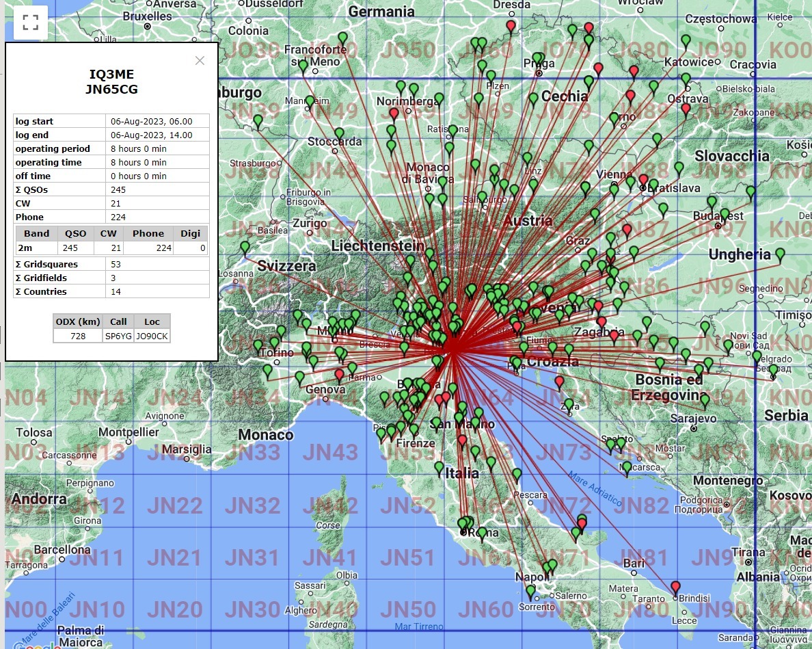Click the green marker above Pescara
Screen dimensions: 812x649
pyautogui.click(x=517, y=476)
